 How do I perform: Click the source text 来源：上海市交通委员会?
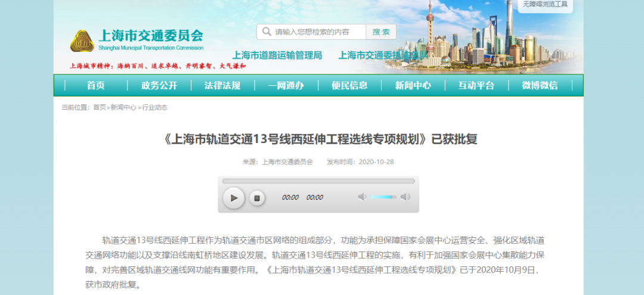(x=278, y=162)
